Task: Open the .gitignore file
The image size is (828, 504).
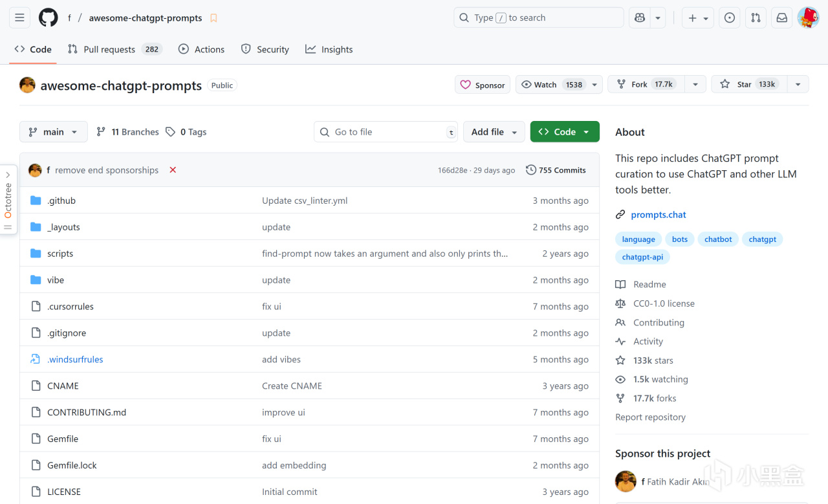Action: tap(67, 333)
